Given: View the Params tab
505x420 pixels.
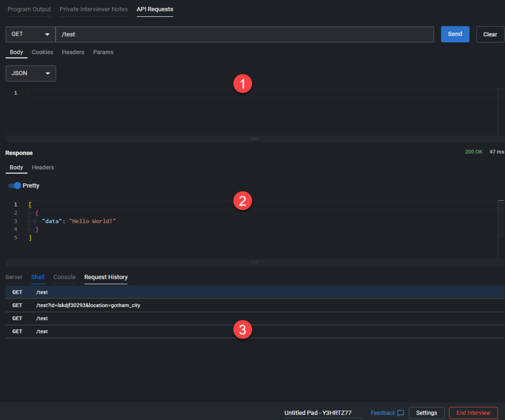Looking at the screenshot, I should point(103,52).
